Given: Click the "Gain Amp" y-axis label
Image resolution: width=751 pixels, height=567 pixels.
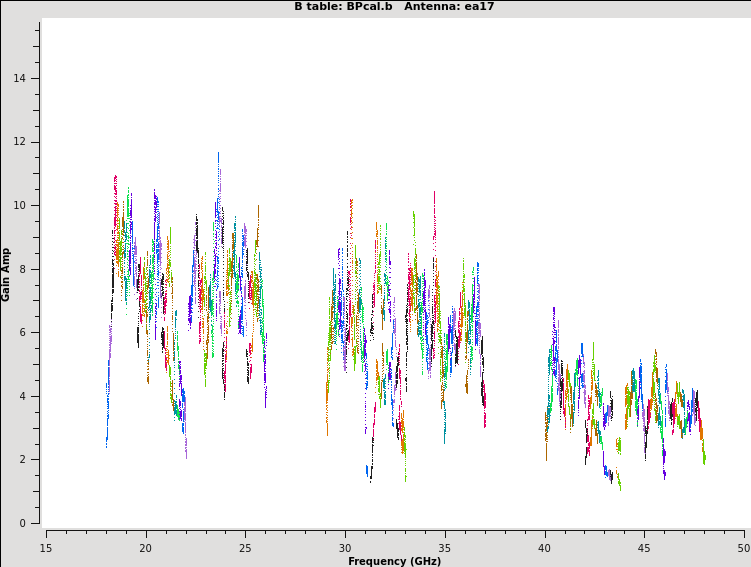Looking at the screenshot, I should [7, 274].
